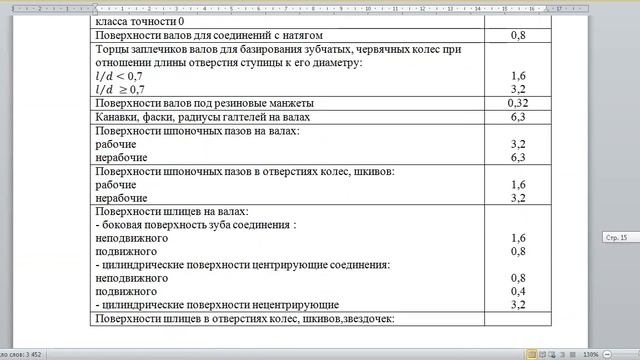Click text 'класса точности 0'
640x360 pixels.
(x=140, y=21)
